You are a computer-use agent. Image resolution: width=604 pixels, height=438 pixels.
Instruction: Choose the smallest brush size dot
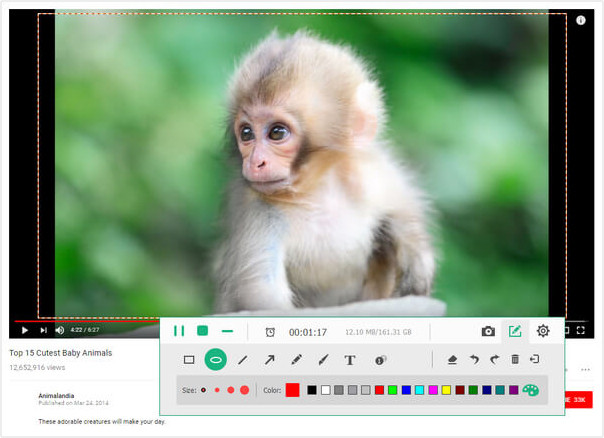pyautogui.click(x=203, y=390)
